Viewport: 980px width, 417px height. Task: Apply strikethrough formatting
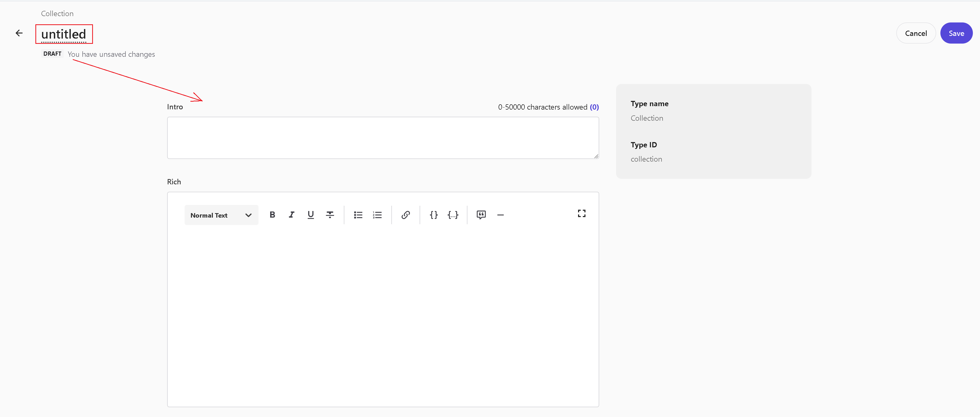coord(330,215)
